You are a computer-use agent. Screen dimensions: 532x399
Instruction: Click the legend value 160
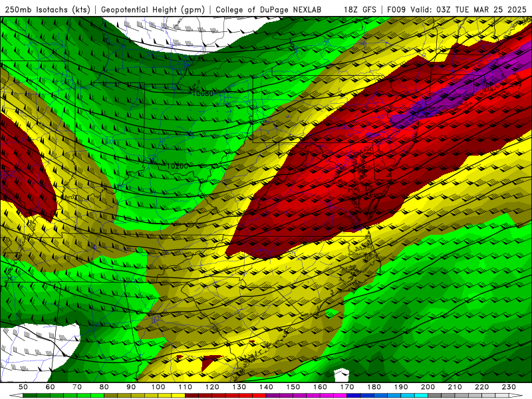(320, 387)
